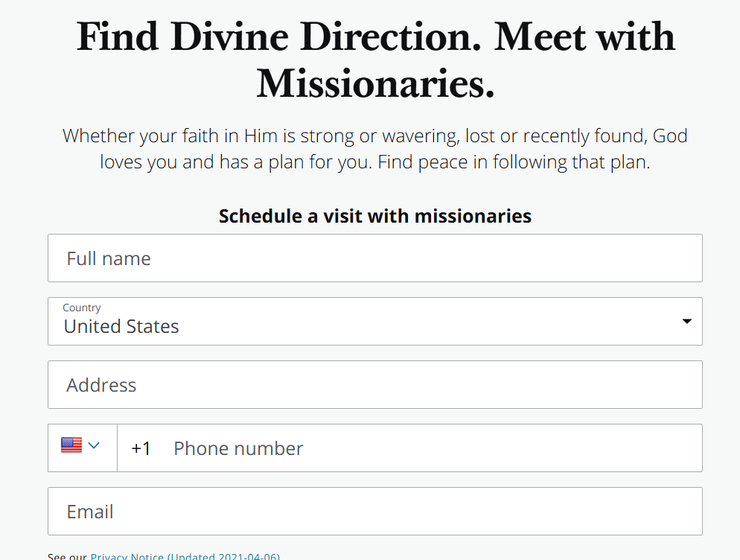Expand the phone country chevron

click(x=94, y=446)
